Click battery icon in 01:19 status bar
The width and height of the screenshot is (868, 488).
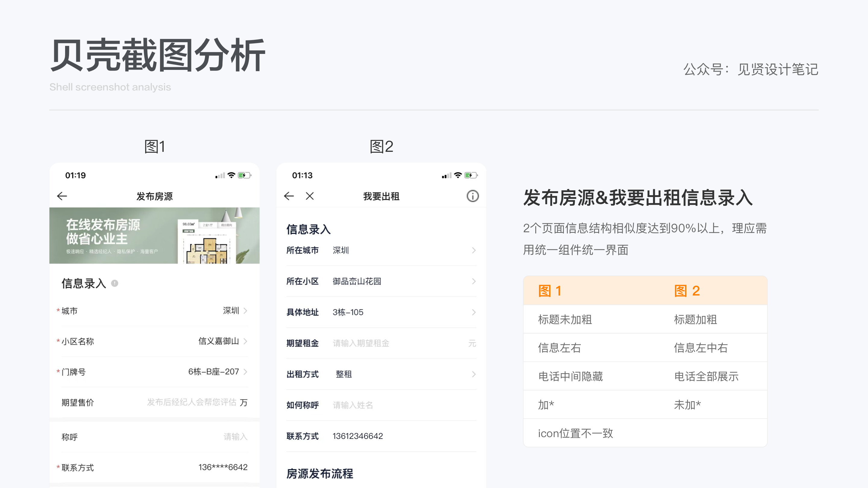pyautogui.click(x=244, y=175)
